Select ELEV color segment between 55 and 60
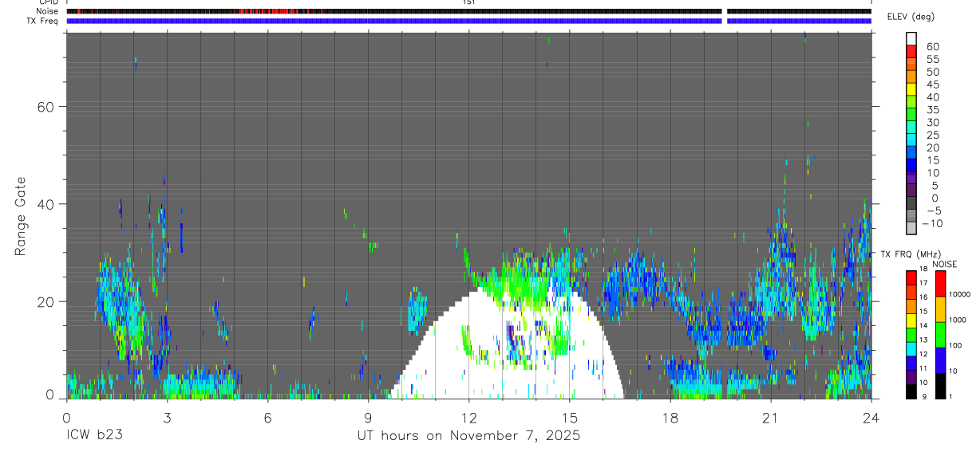The width and height of the screenshot is (980, 452). 911,52
